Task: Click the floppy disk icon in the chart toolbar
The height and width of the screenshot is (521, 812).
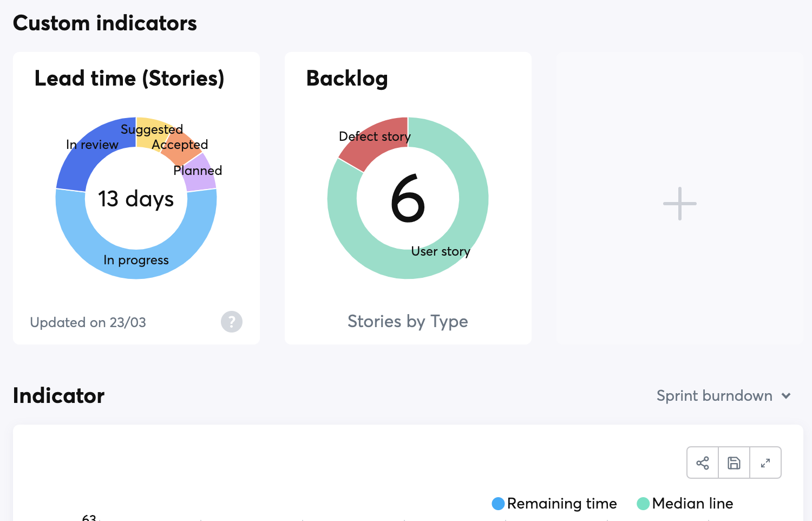Action: tap(734, 463)
